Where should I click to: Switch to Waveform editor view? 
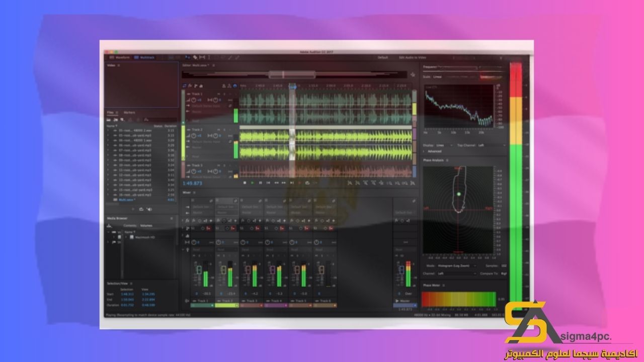pos(119,57)
